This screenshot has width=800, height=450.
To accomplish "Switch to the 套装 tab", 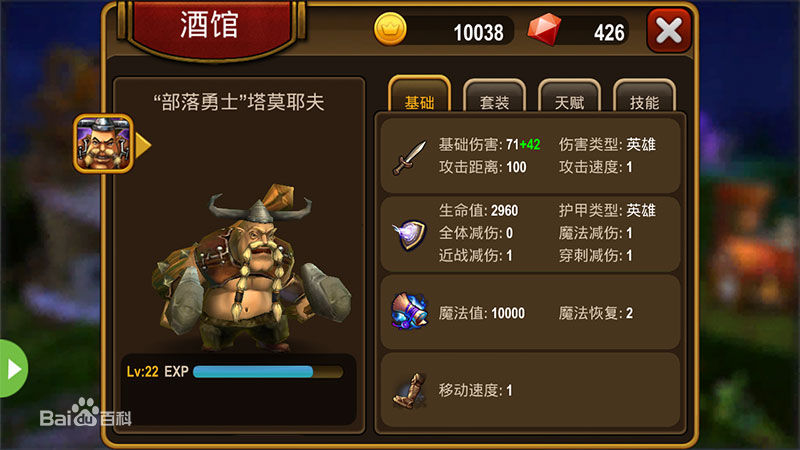I will click(494, 96).
